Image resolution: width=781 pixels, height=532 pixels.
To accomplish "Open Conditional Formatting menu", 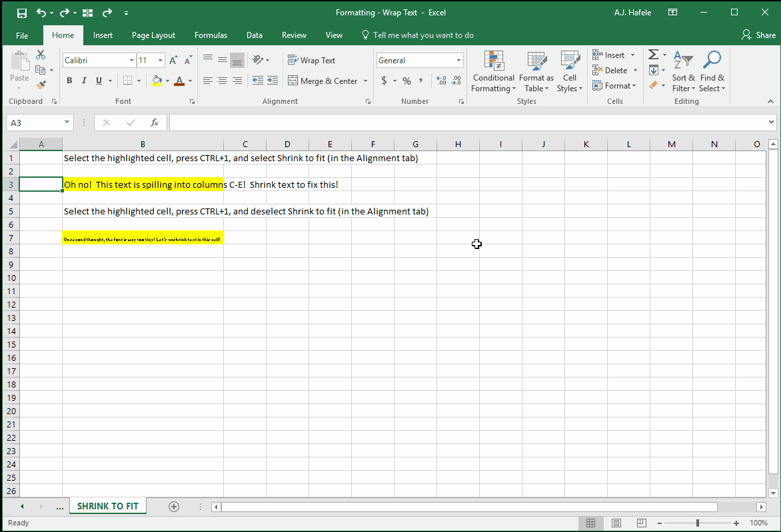I will 494,72.
